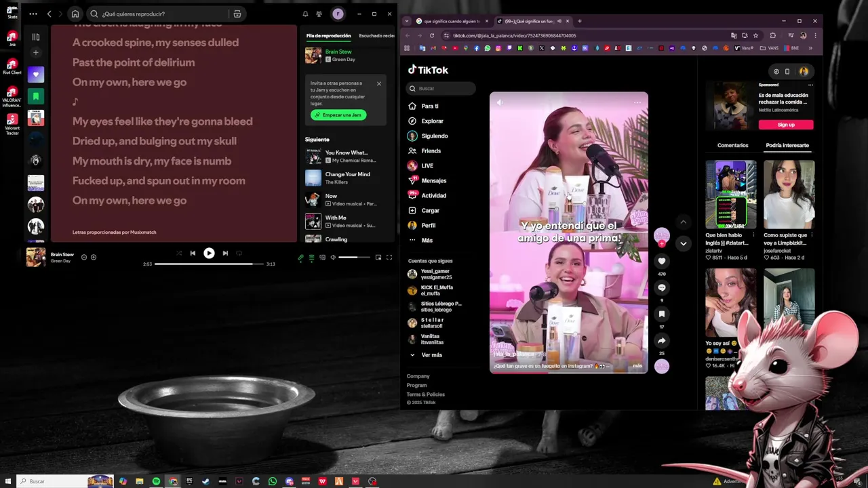Open Brain Stew album cover thumbnail

(36, 258)
